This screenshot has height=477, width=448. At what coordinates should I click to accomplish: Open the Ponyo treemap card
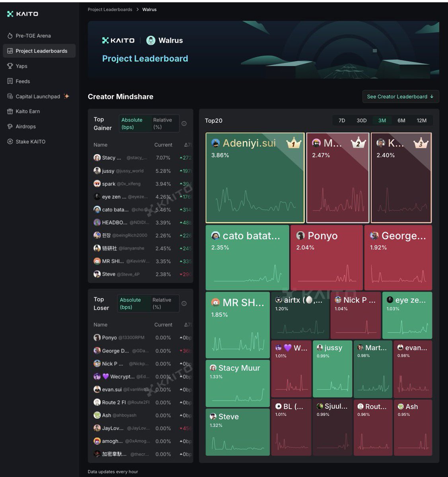(x=327, y=258)
